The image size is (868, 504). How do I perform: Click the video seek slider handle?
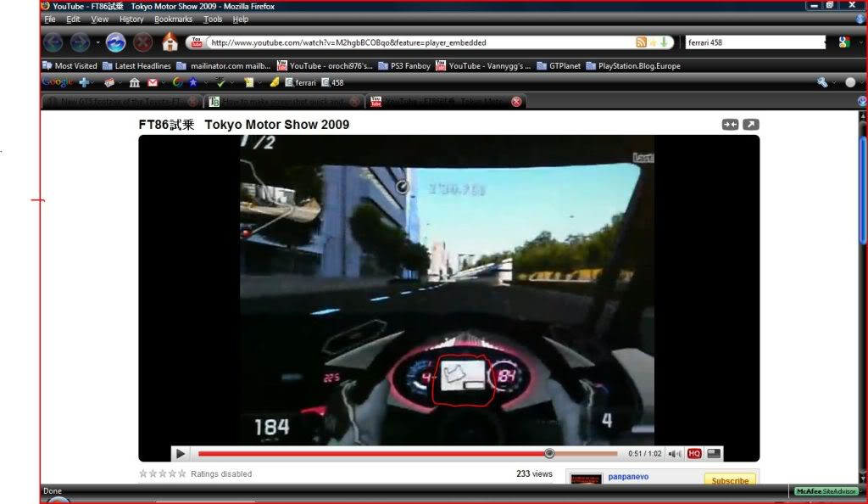549,454
